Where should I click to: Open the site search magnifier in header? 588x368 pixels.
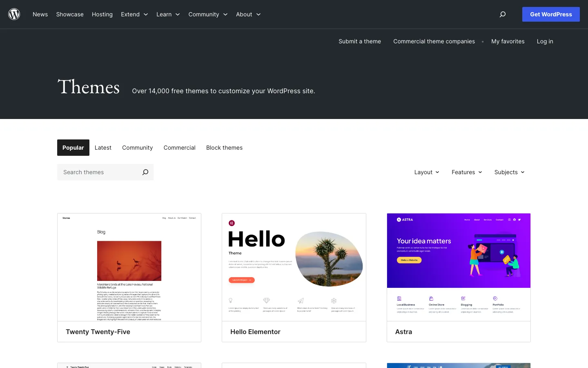pos(503,14)
